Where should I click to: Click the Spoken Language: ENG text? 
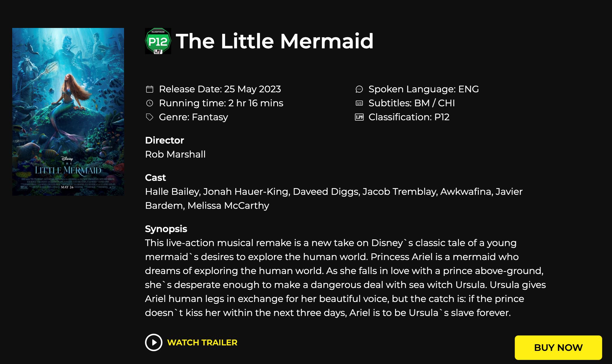423,89
